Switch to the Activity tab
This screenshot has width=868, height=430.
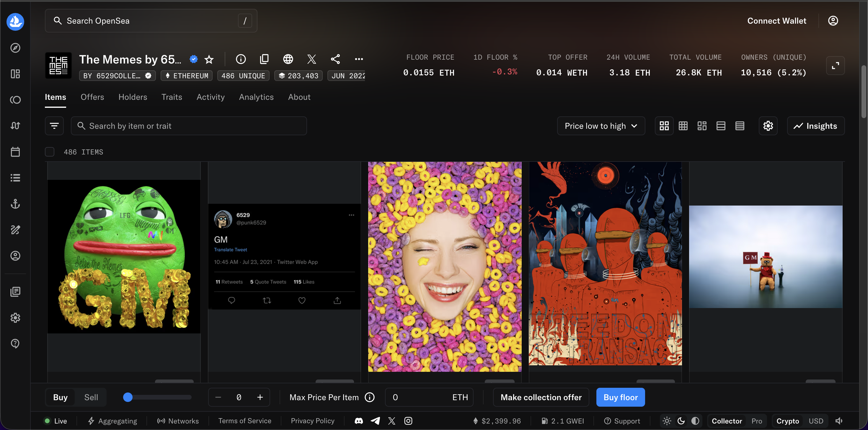(210, 97)
